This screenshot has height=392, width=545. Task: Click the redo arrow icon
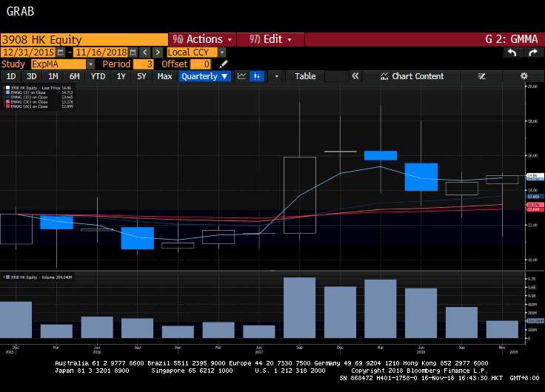(x=532, y=53)
